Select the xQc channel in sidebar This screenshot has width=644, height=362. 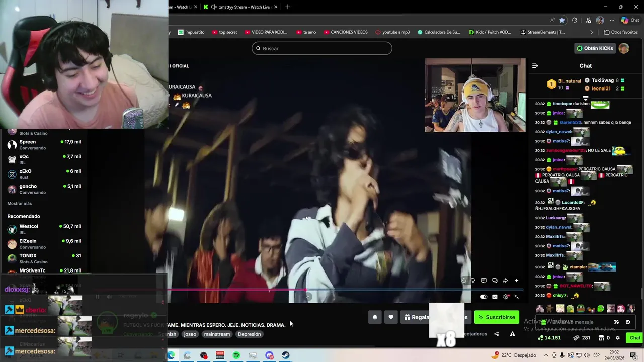click(x=44, y=159)
